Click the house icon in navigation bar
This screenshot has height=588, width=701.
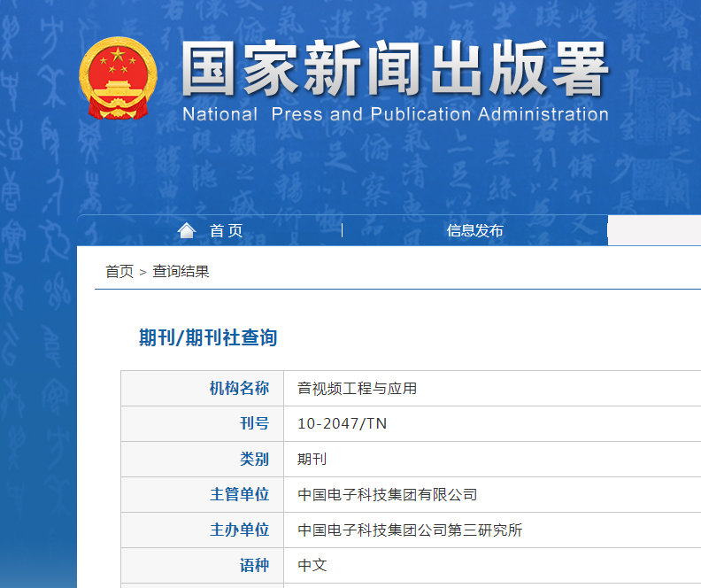tap(186, 230)
